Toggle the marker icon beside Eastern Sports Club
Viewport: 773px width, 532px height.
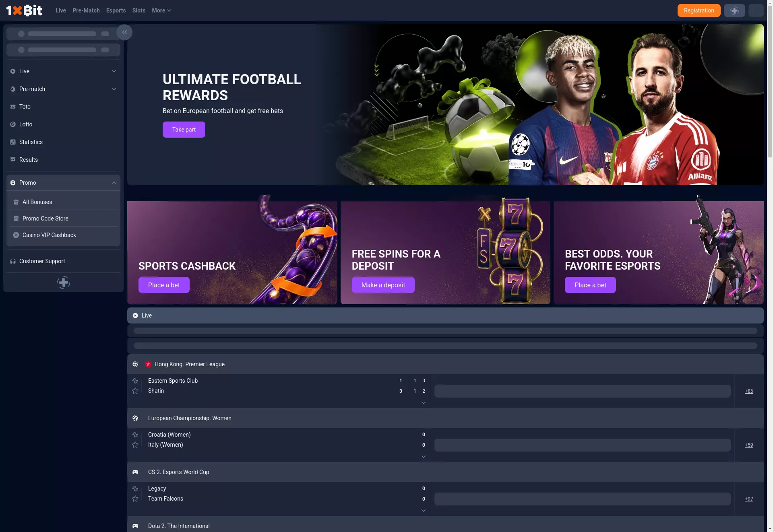[x=135, y=381]
